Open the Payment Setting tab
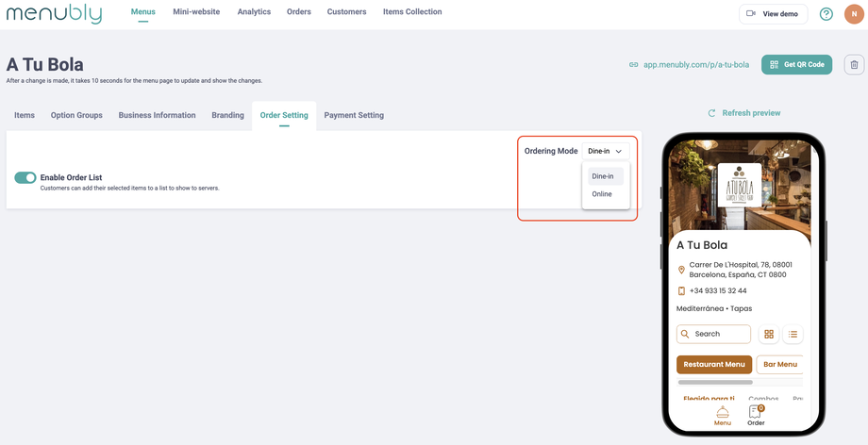This screenshot has height=445, width=868. click(x=354, y=115)
